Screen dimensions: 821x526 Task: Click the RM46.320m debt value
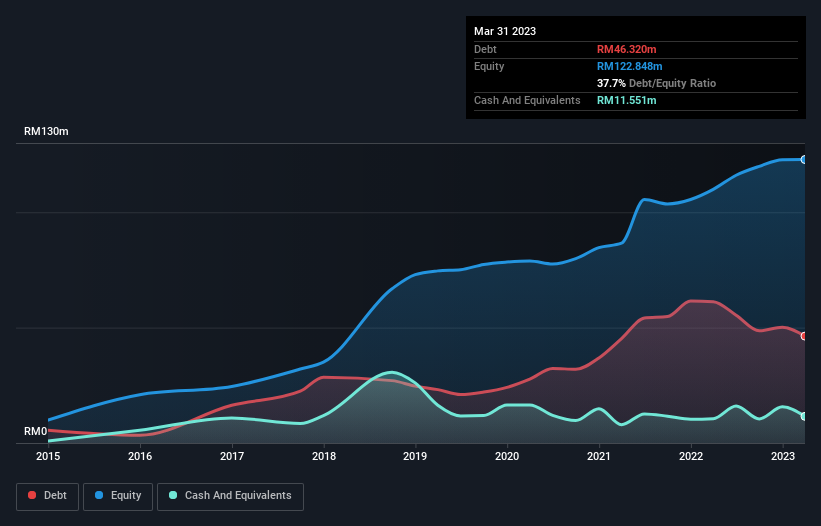click(x=626, y=49)
